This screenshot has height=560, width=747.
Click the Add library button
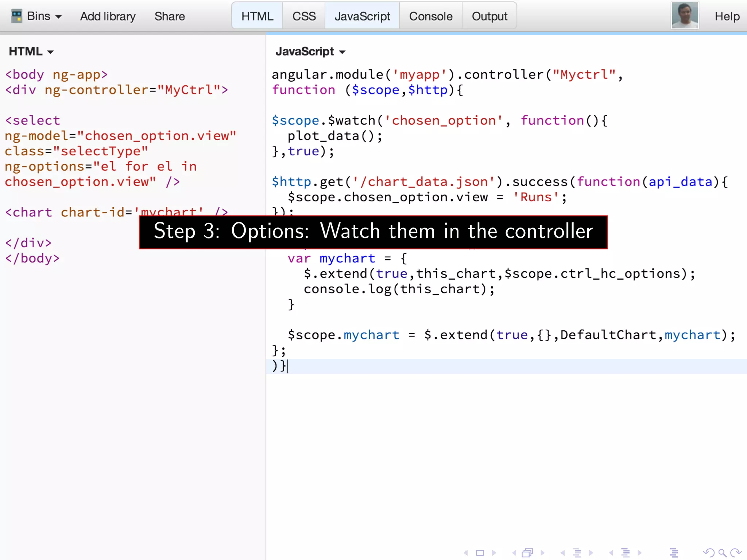pyautogui.click(x=108, y=16)
